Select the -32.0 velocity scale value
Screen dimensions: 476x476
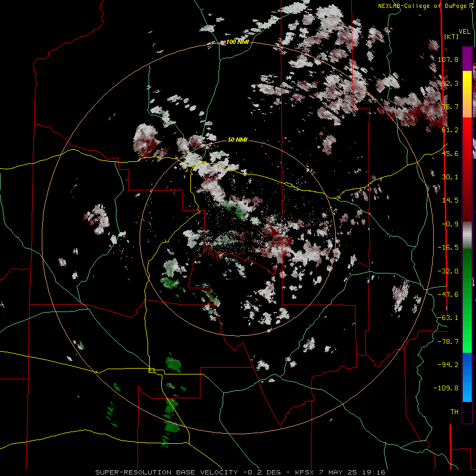pos(448,271)
